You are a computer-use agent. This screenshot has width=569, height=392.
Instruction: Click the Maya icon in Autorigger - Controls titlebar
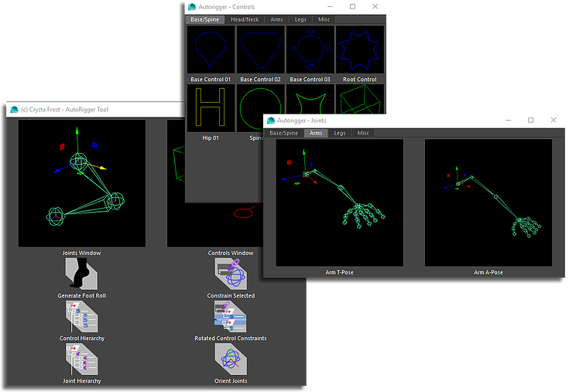[x=192, y=6]
